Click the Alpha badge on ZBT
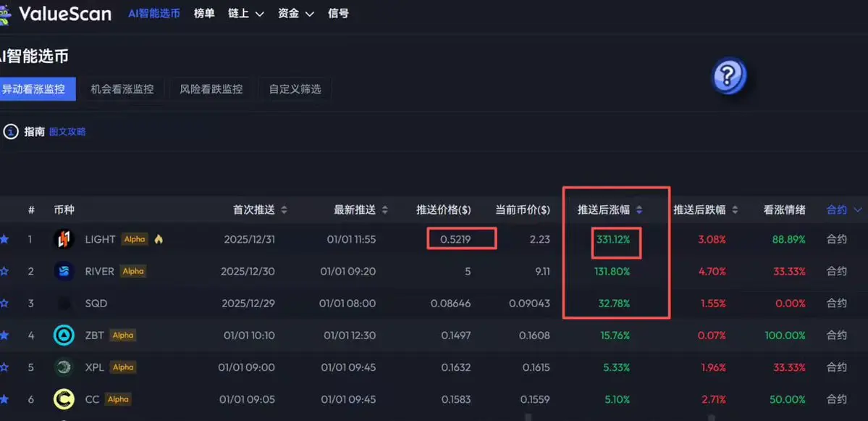Viewport: 868px width, 421px height. tap(122, 335)
